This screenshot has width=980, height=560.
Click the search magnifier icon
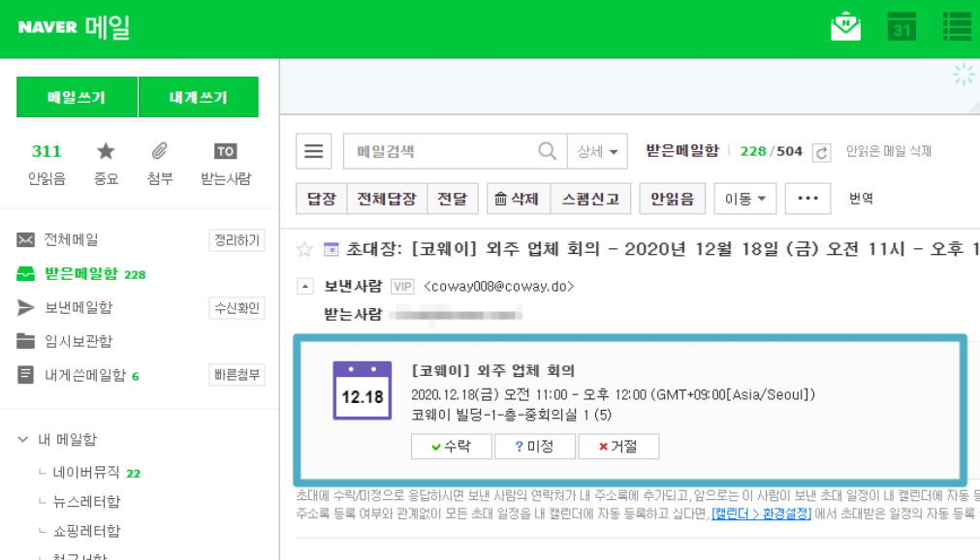(x=547, y=151)
